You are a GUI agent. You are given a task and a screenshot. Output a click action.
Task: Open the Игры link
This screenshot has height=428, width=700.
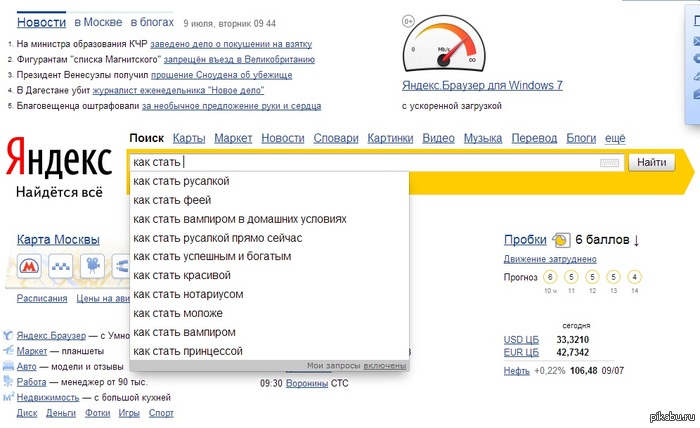coord(129,413)
